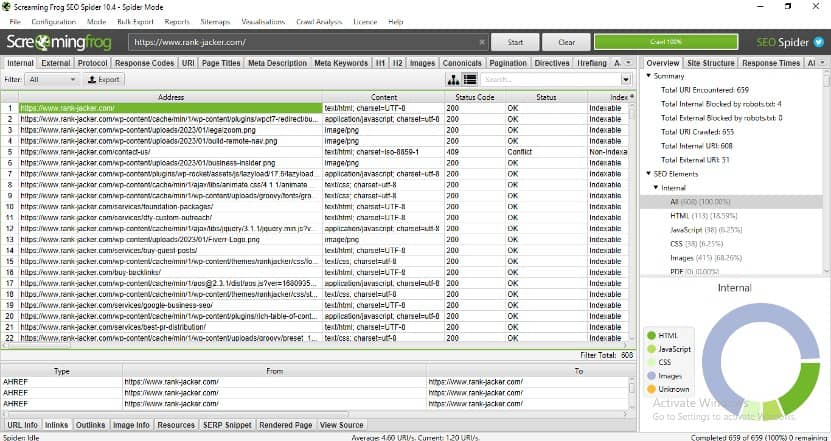Select the services/buy-guest-posts/ row

click(x=316, y=251)
